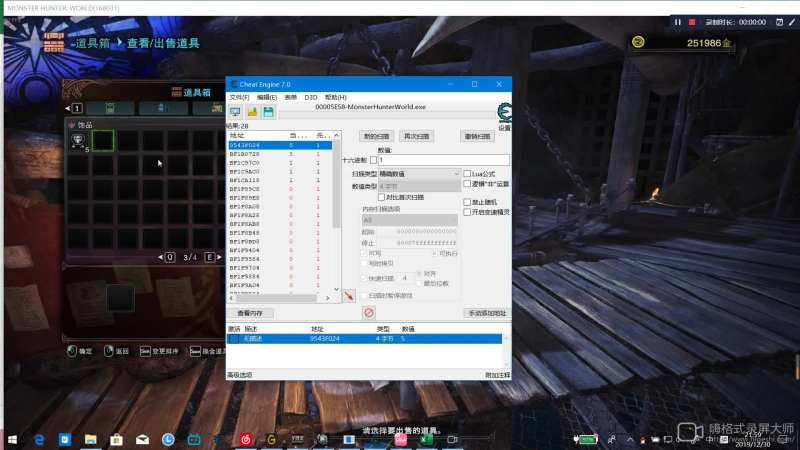The width and height of the screenshot is (800, 450).
Task: Go to next item box page arrow
Action: (219, 257)
